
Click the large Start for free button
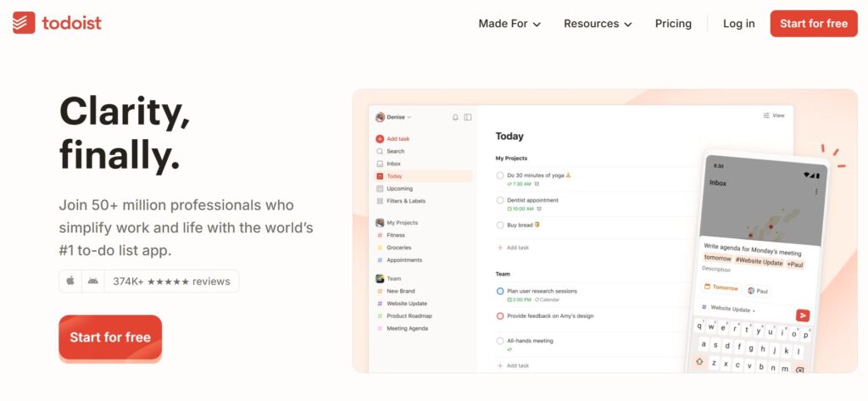coord(110,337)
